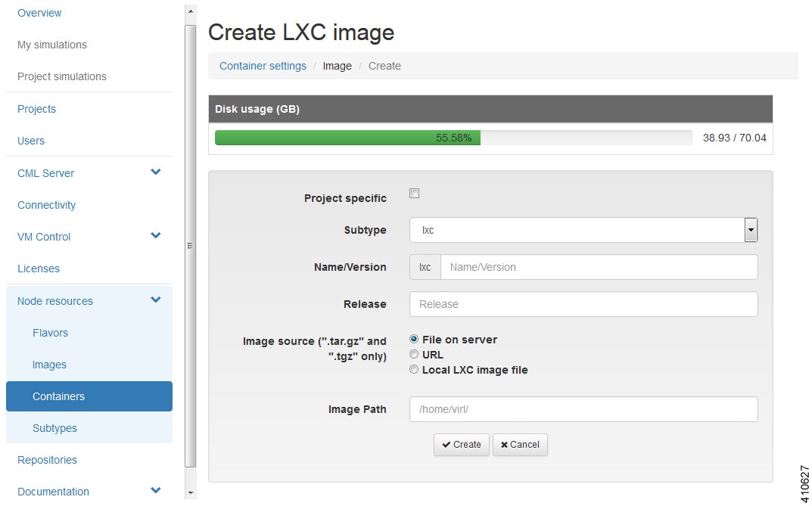Viewport: 812px width, 506px height.
Task: Select Images under Node resources
Action: tap(49, 365)
